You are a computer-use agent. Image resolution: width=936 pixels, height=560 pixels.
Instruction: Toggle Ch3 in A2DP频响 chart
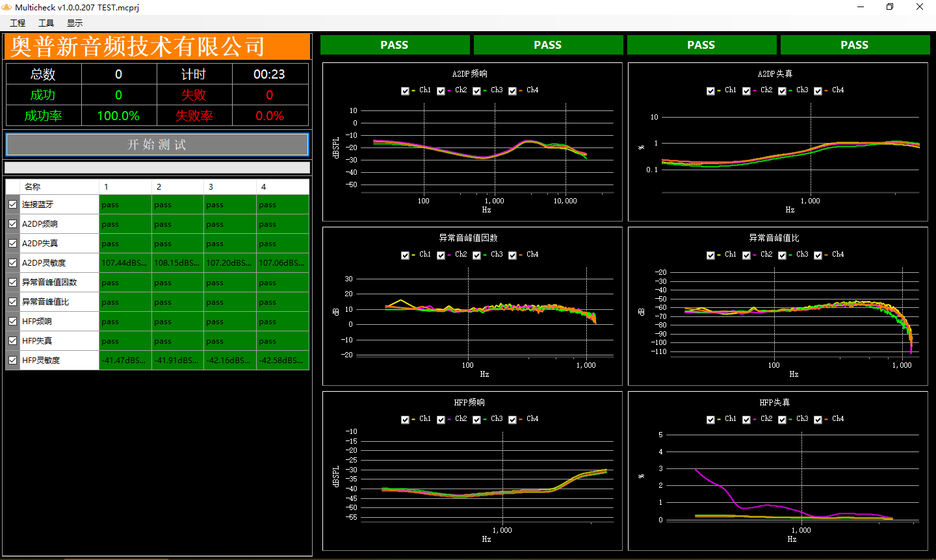pos(476,91)
